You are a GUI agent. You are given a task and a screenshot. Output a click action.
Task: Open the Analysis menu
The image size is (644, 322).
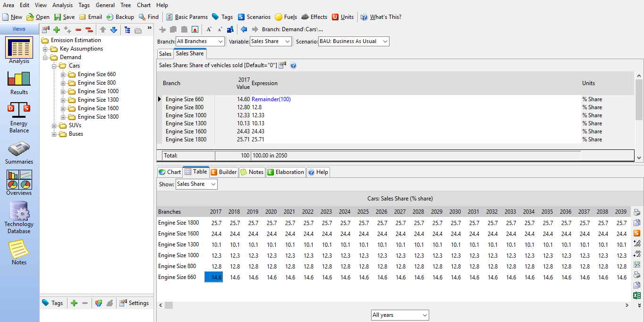point(62,5)
